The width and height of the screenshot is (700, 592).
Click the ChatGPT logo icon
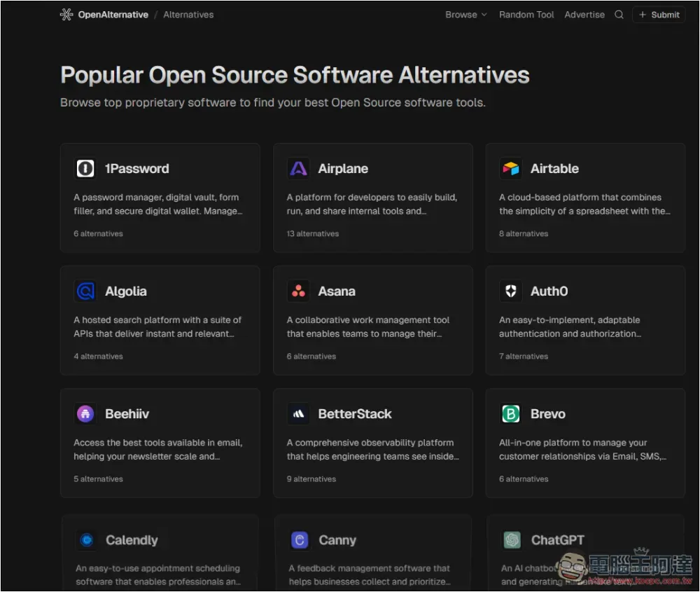(512, 540)
